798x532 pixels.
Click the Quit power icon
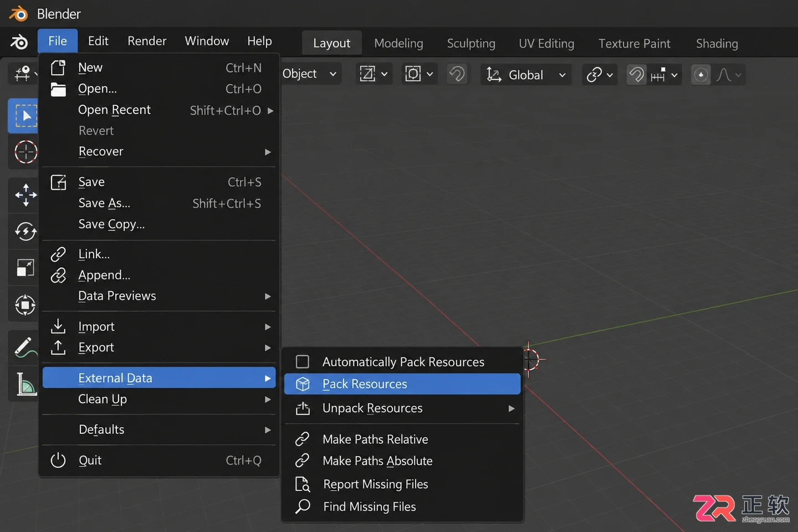pyautogui.click(x=58, y=460)
